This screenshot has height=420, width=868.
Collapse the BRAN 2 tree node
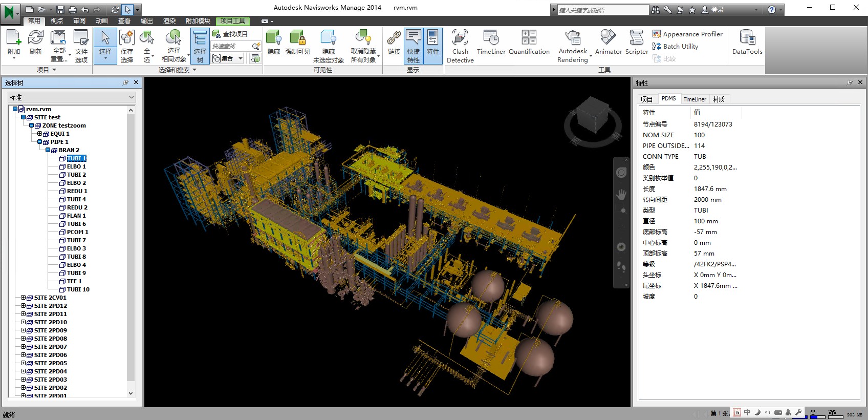point(48,150)
